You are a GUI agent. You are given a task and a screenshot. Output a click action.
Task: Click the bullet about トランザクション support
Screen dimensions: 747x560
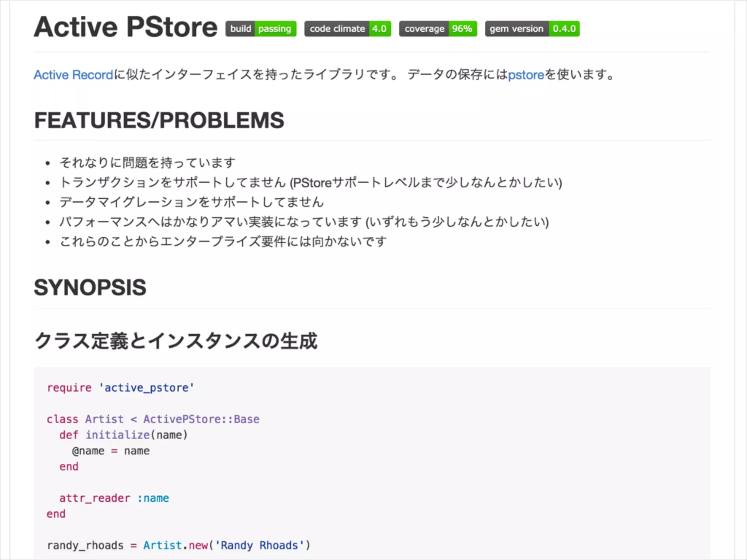pyautogui.click(x=311, y=182)
